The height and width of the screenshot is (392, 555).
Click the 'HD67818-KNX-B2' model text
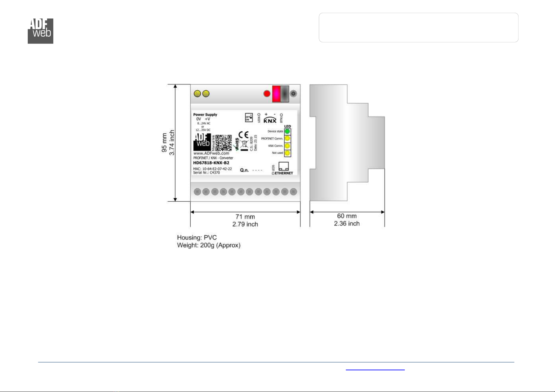coord(211,163)
